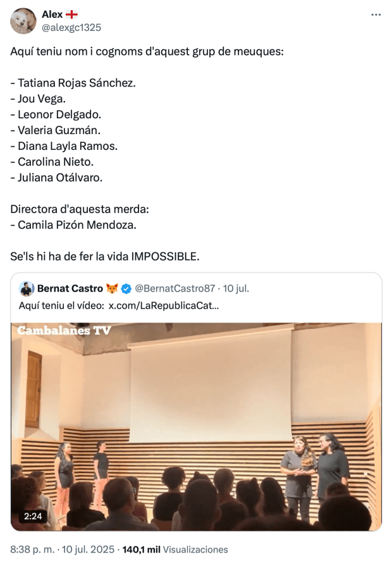
Task: Click Alex's profile avatar picture
Action: click(x=23, y=21)
